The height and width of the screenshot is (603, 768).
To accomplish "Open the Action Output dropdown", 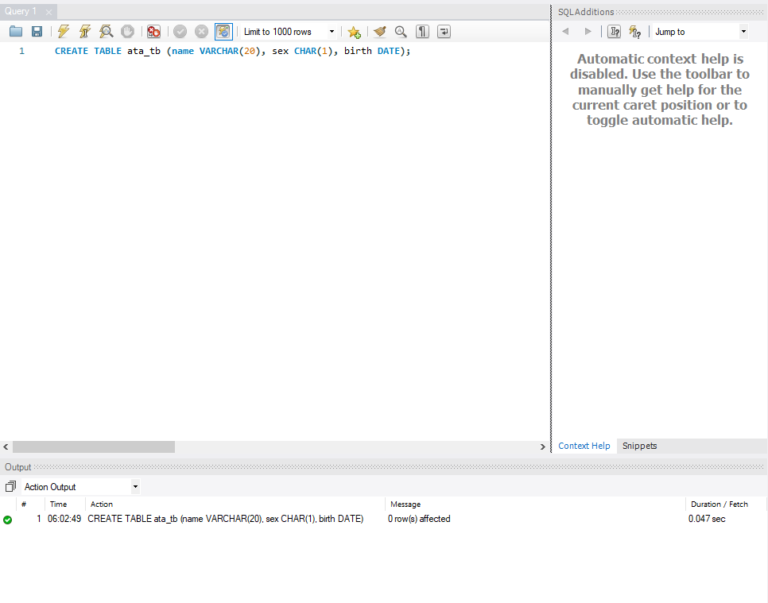I will [81, 487].
